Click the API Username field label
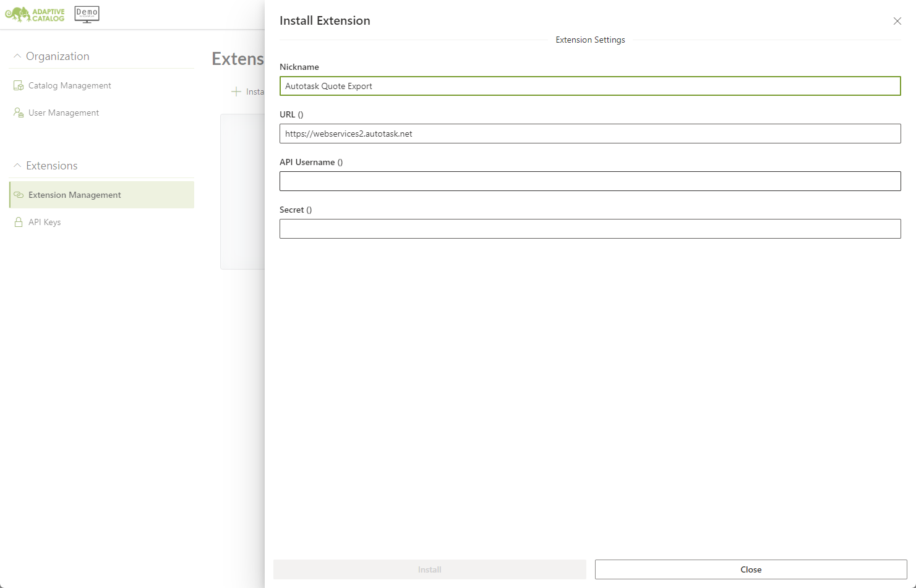Image resolution: width=916 pixels, height=588 pixels. (x=311, y=162)
